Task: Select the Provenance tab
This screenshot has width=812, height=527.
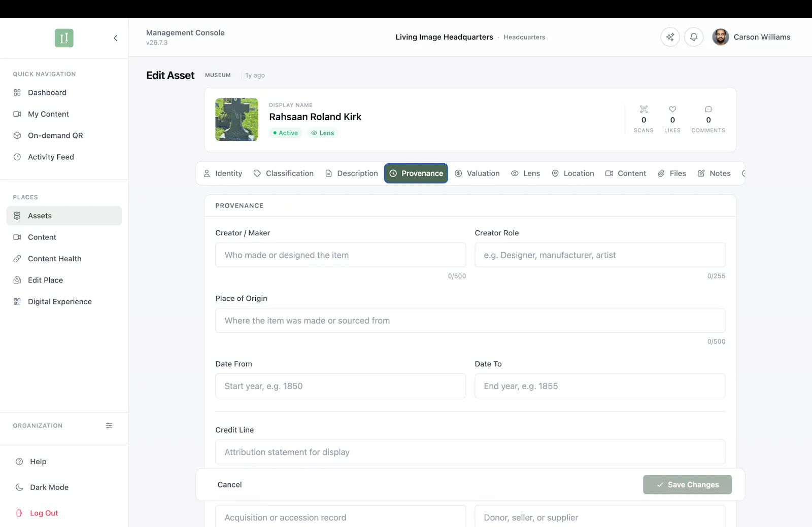Action: pos(416,173)
